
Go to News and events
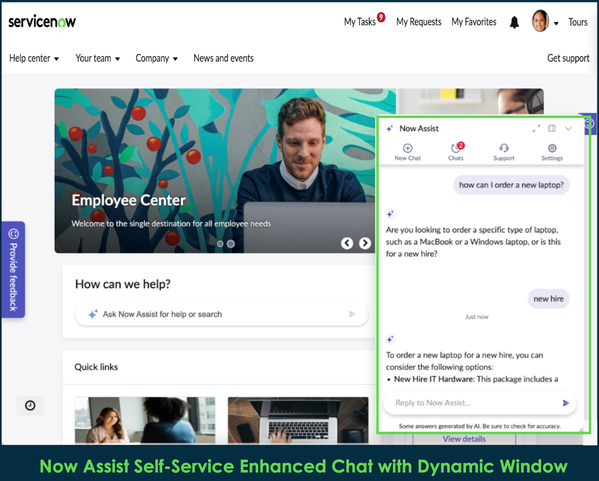coord(223,58)
